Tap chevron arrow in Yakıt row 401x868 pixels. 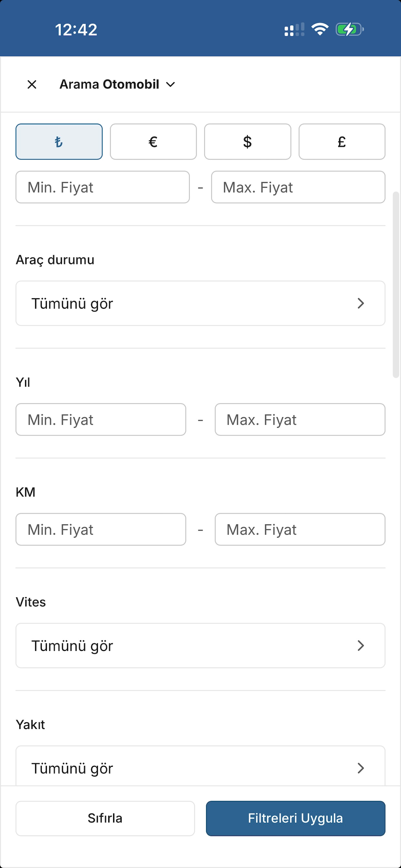coord(361,768)
